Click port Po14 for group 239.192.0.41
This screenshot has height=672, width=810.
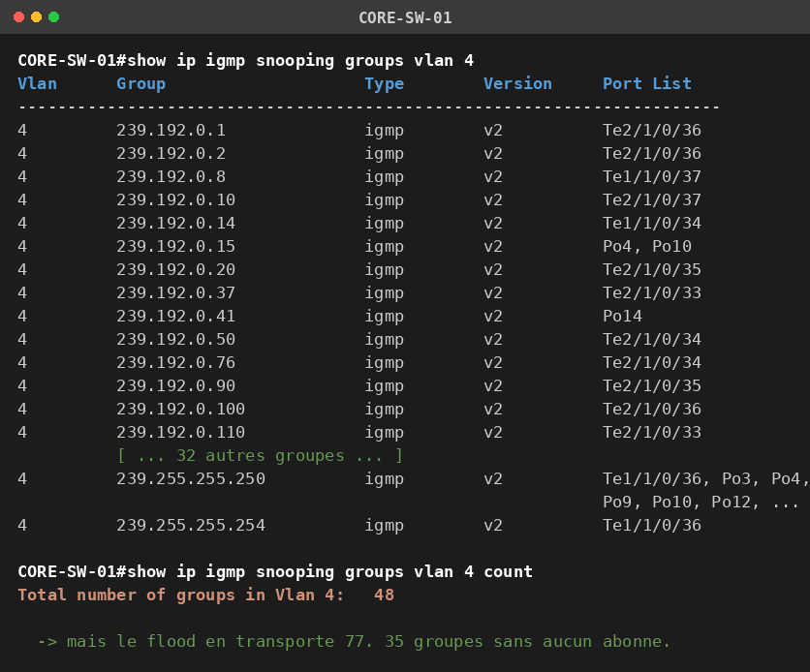coord(622,316)
